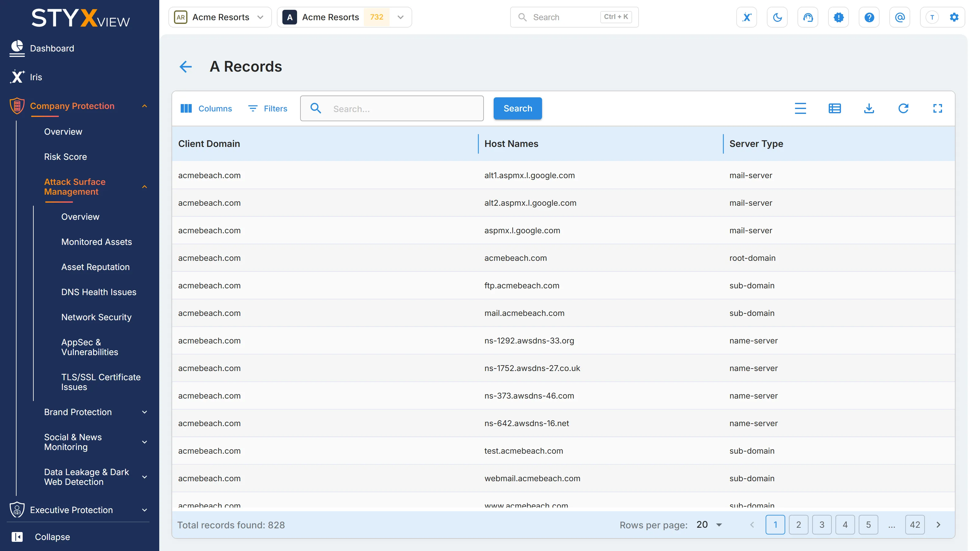The width and height of the screenshot is (980, 551).
Task: Open DNS Health Issues menu item
Action: tap(99, 292)
